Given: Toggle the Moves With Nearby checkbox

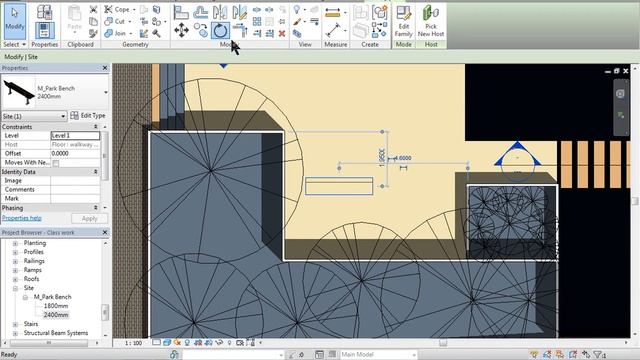Looking at the screenshot, I should click(x=56, y=163).
